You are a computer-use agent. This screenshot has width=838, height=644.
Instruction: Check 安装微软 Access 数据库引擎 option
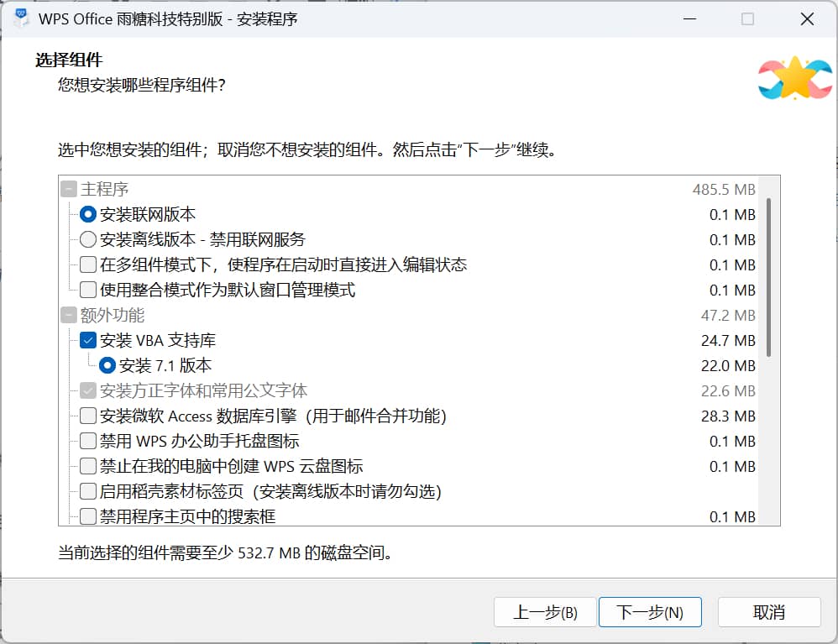[x=87, y=416]
